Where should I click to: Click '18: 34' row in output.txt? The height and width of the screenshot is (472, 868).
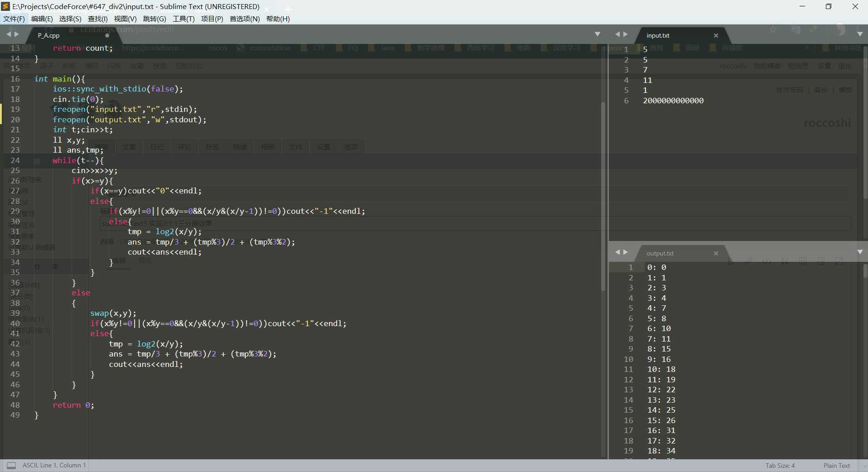pyautogui.click(x=661, y=451)
